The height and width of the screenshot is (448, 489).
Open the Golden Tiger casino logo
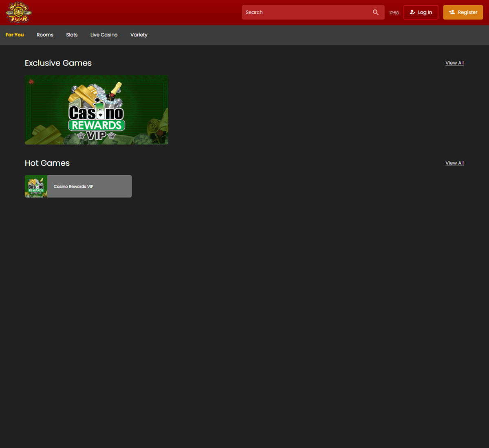18,13
